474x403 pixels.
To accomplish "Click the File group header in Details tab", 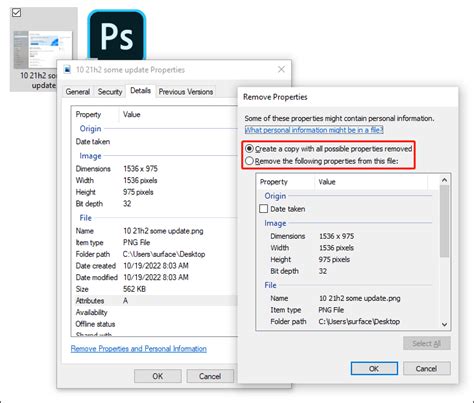I will [85, 218].
